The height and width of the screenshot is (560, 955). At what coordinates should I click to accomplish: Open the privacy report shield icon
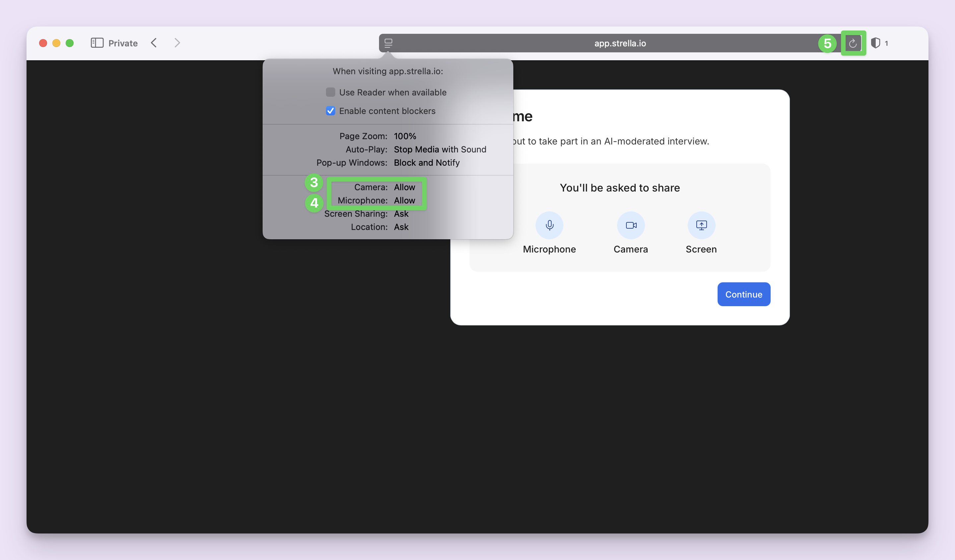pos(875,43)
